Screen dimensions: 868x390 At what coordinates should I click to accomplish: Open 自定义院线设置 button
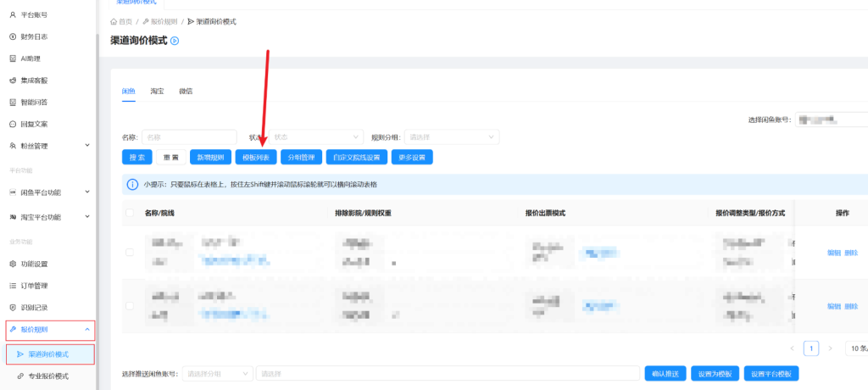357,158
